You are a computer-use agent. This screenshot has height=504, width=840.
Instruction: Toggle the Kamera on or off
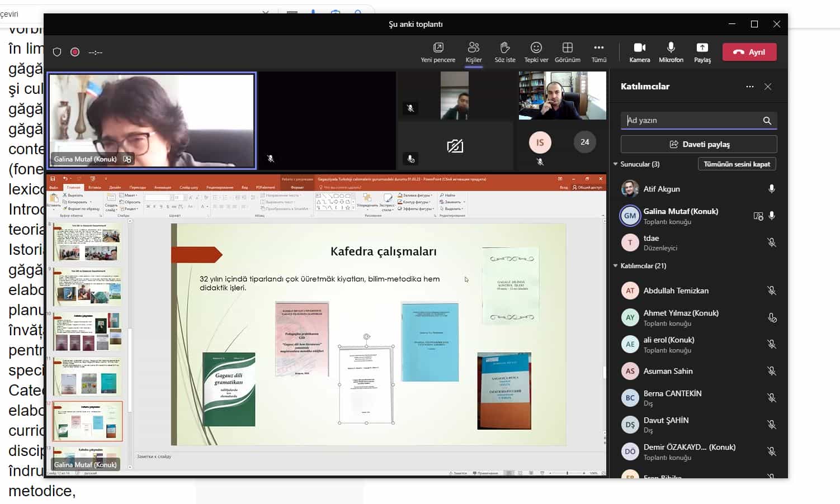[x=639, y=48]
